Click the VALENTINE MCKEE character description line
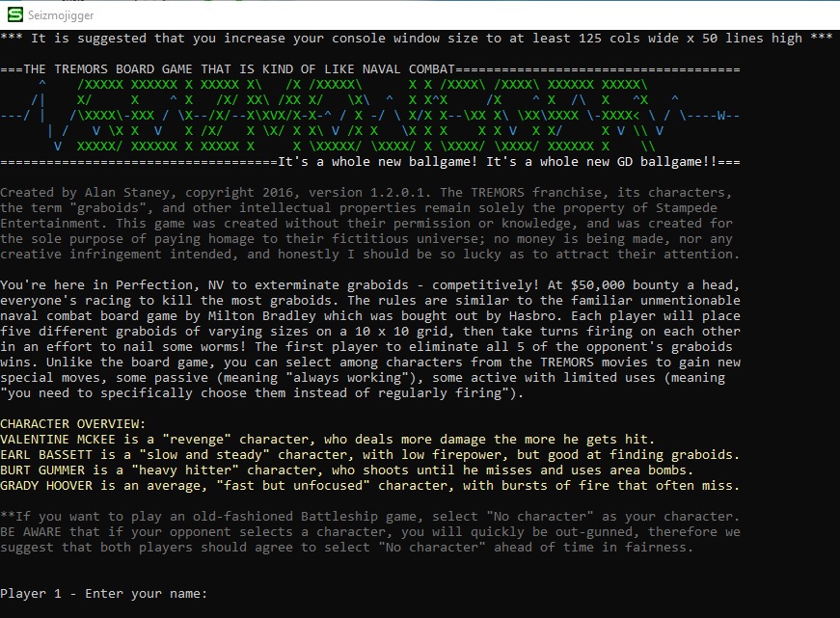The width and height of the screenshot is (840, 618). pyautogui.click(x=327, y=439)
